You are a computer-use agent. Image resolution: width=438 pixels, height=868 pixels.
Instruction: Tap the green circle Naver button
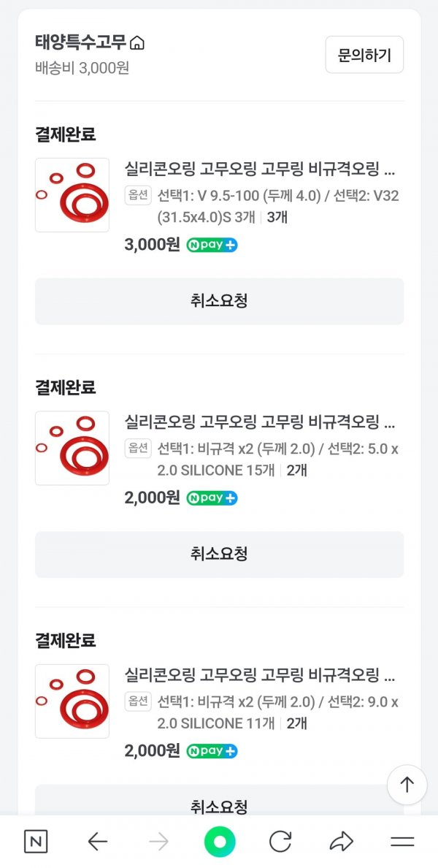coord(220,842)
